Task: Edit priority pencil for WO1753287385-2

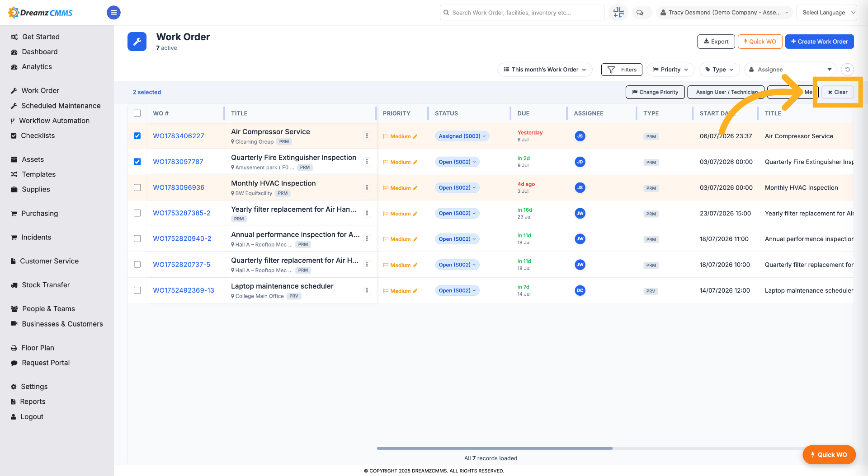Action: 415,214
